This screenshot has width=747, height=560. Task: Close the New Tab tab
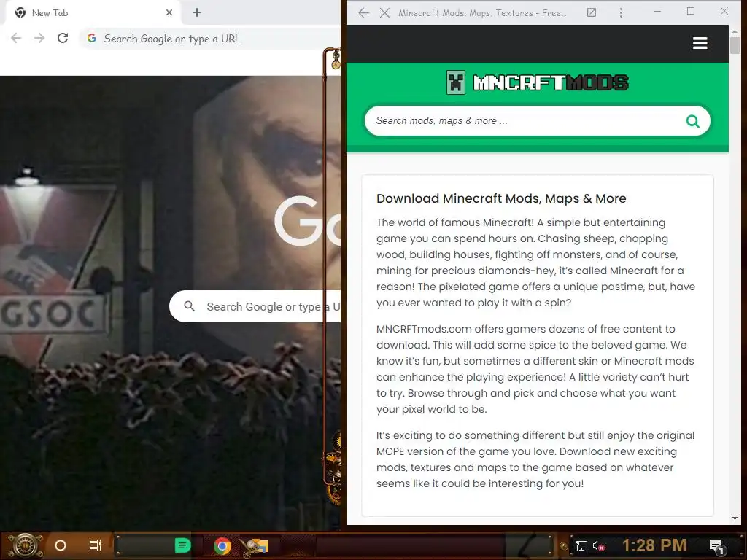(169, 13)
